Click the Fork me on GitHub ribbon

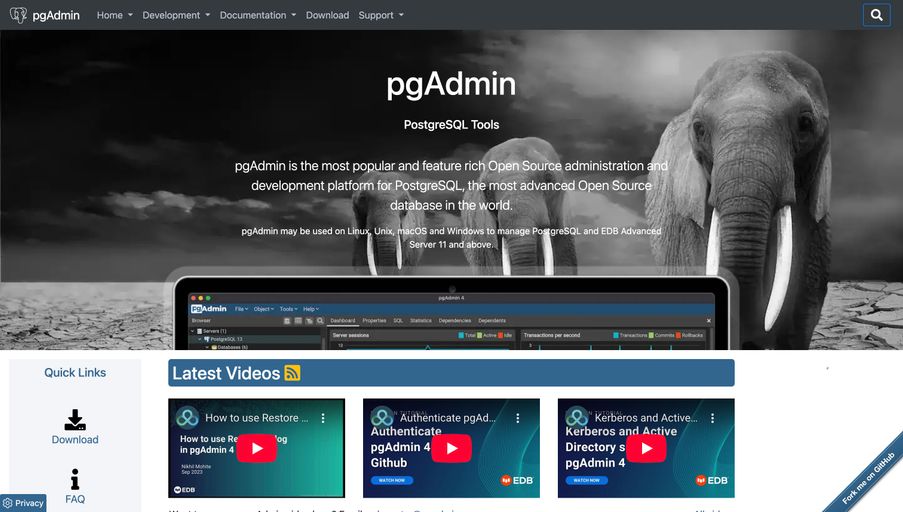click(868, 478)
